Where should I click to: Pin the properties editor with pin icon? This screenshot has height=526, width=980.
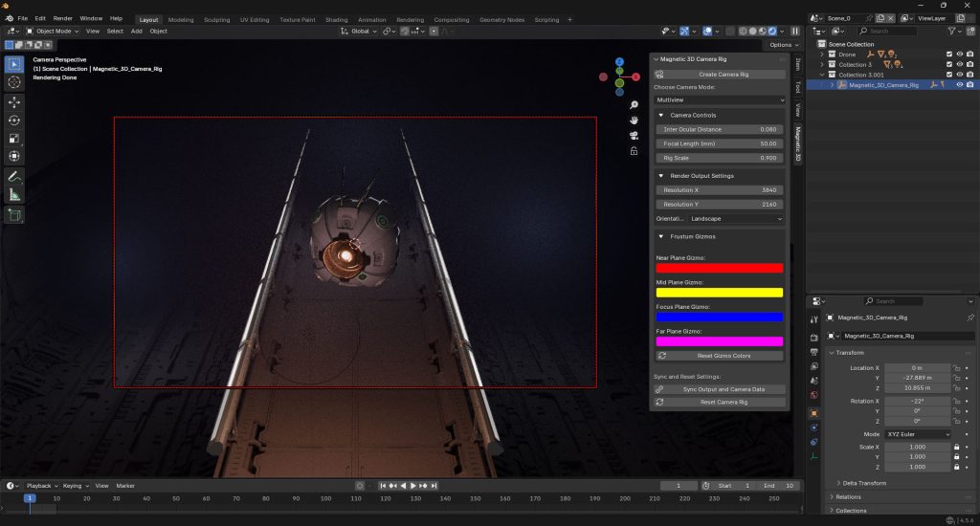[x=970, y=318]
